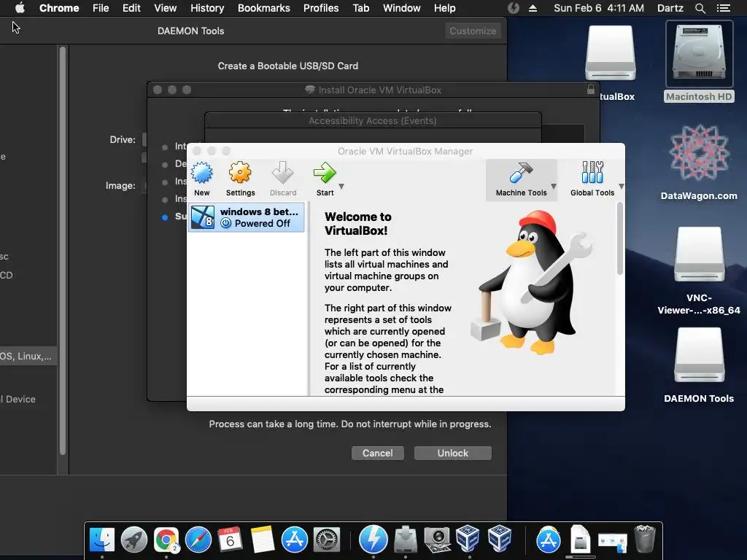Expand the Machine Tools dropdown arrow
This screenshot has height=560, width=747.
coord(554,187)
